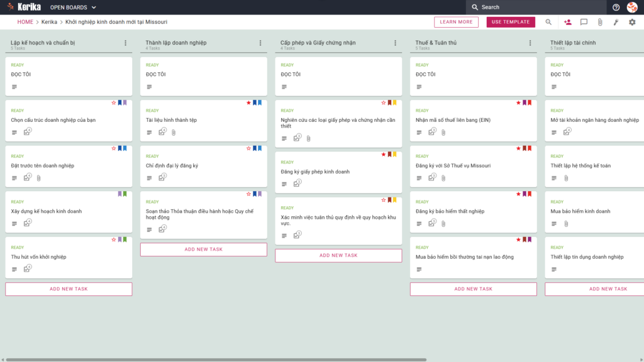Click green tag on 'Xây dựng kế hoạch kinh doanh'
Image resolution: width=644 pixels, height=362 pixels.
coord(125,194)
